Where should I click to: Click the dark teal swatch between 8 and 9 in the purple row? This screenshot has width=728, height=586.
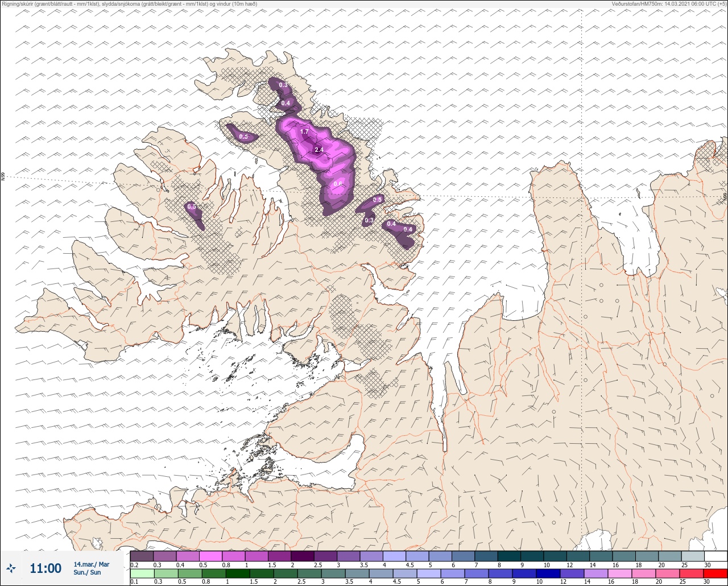tap(509, 556)
